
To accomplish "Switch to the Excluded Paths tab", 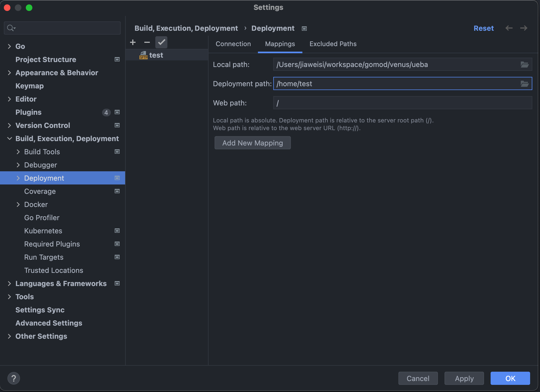I will click(x=333, y=44).
